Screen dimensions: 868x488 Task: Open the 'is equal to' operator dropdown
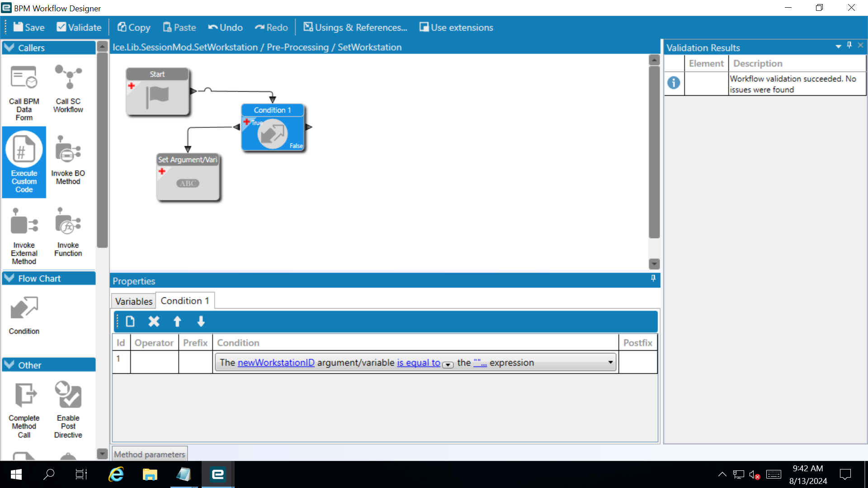(x=448, y=365)
